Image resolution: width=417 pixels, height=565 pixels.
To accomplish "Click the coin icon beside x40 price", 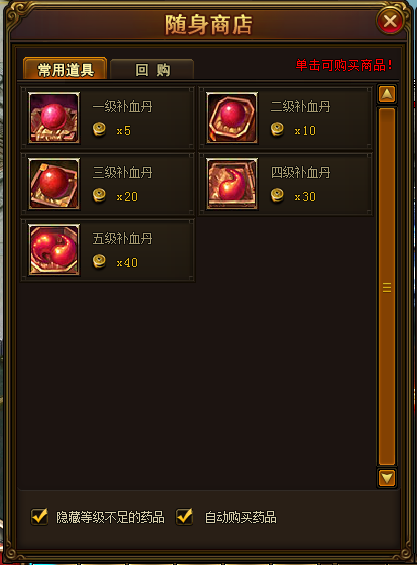I will (99, 262).
